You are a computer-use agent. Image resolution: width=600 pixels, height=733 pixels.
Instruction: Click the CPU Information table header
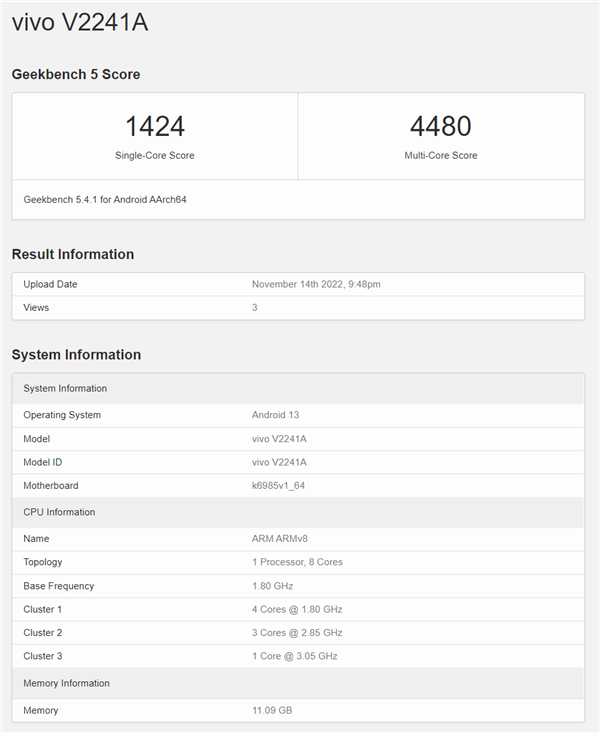(59, 512)
